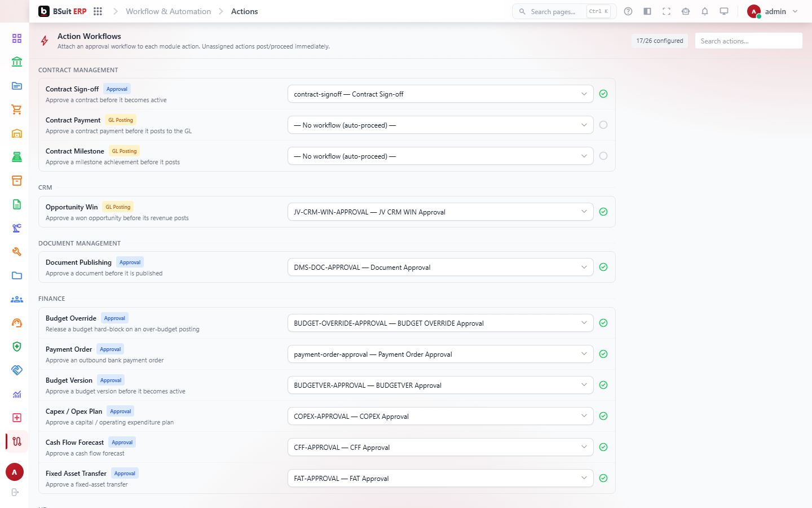Click the GL Posting tag on Contract Payment

tap(121, 120)
